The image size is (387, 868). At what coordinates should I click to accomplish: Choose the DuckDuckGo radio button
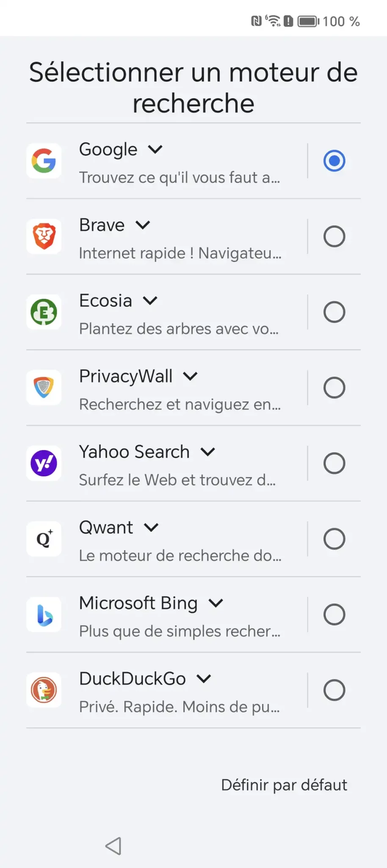(x=334, y=690)
